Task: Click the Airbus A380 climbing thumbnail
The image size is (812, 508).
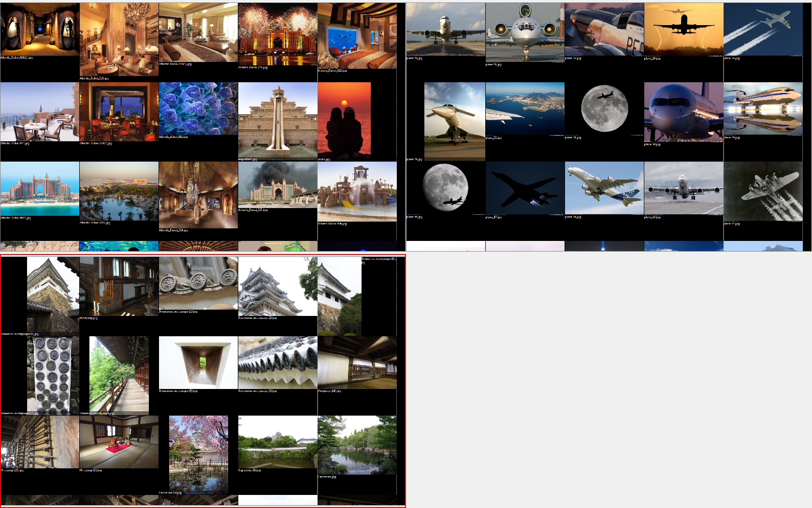Action: 604,189
